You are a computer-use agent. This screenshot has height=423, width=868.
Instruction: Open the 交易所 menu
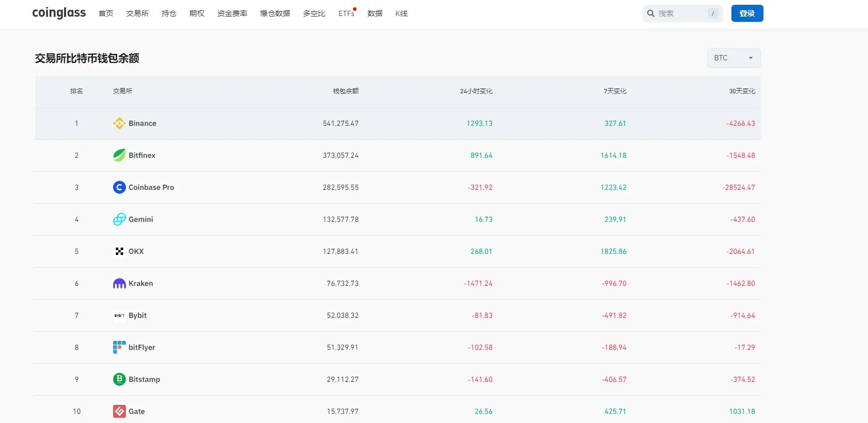(138, 13)
